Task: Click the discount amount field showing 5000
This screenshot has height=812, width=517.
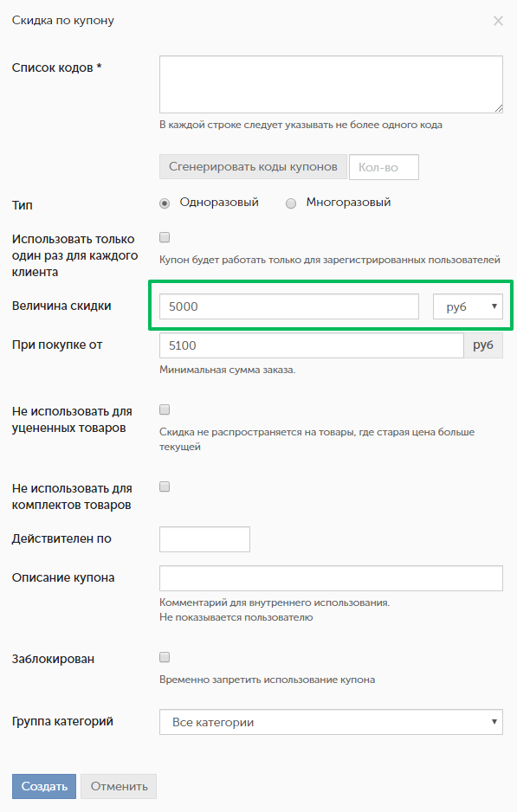Action: (289, 306)
